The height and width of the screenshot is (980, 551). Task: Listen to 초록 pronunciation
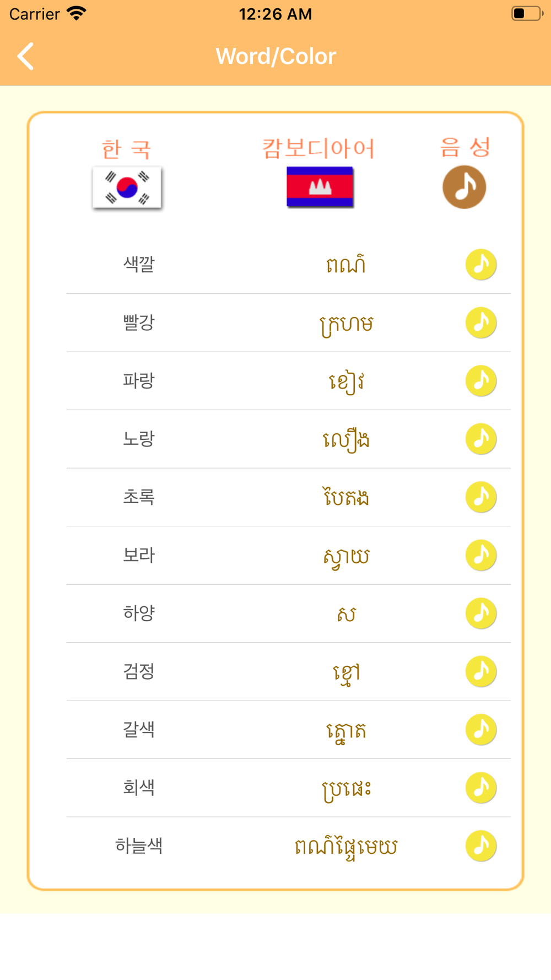point(481,497)
